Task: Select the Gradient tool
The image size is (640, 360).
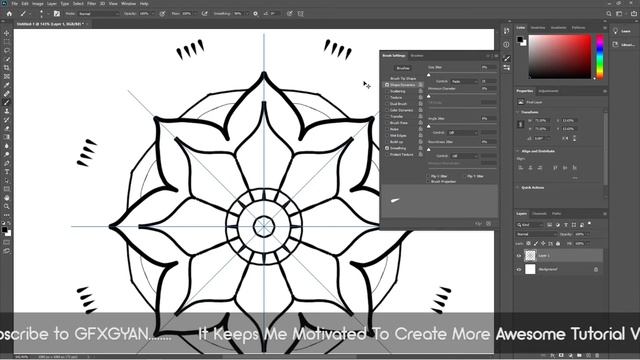Action: pos(7,137)
